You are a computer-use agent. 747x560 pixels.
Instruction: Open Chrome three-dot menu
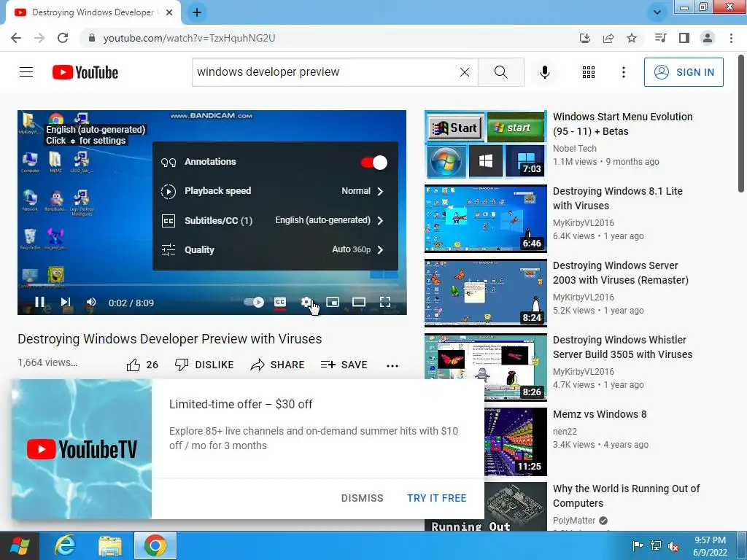731,38
